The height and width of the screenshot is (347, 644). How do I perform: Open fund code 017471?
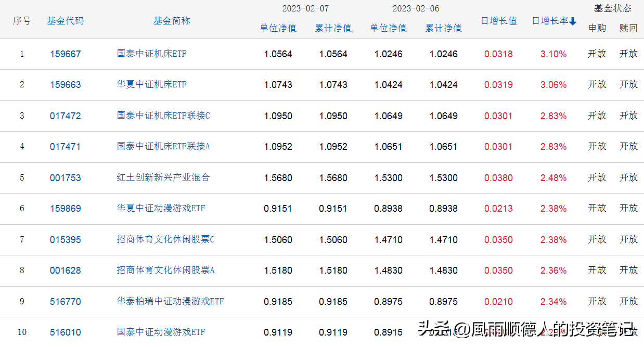click(66, 147)
